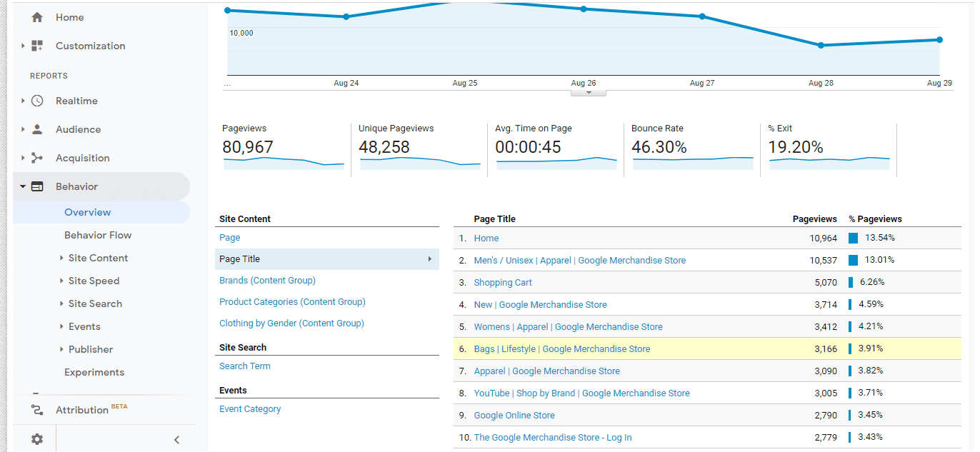Click the % Exit metric tile
The height and width of the screenshot is (452, 980).
click(829, 149)
